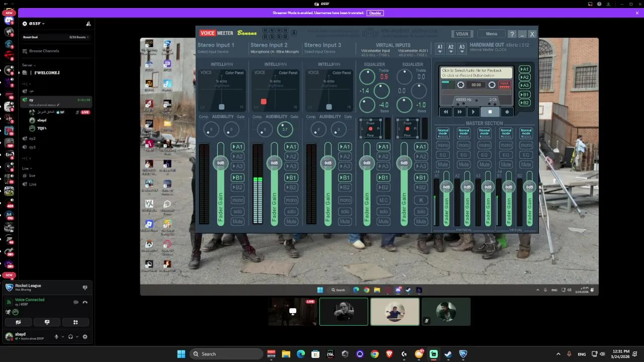Select input device for Stereo Input 3
The width and height of the screenshot is (644, 362).
pos(319,52)
